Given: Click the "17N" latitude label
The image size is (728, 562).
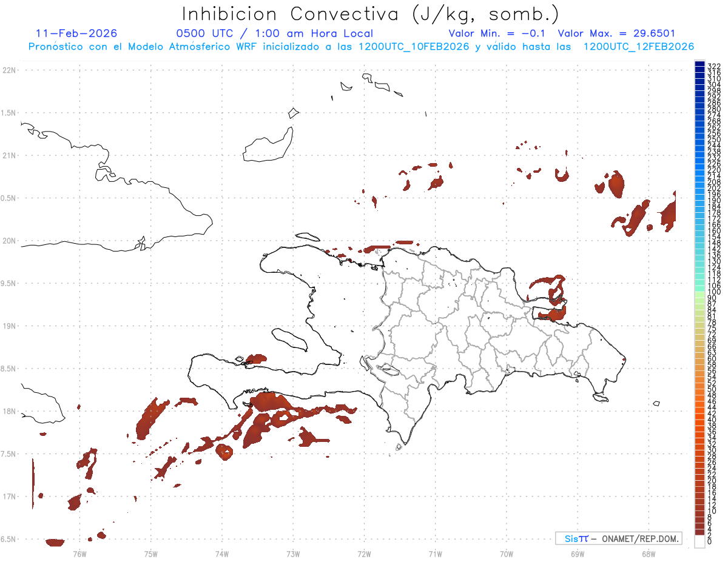Looking at the screenshot, I should (x=8, y=497).
